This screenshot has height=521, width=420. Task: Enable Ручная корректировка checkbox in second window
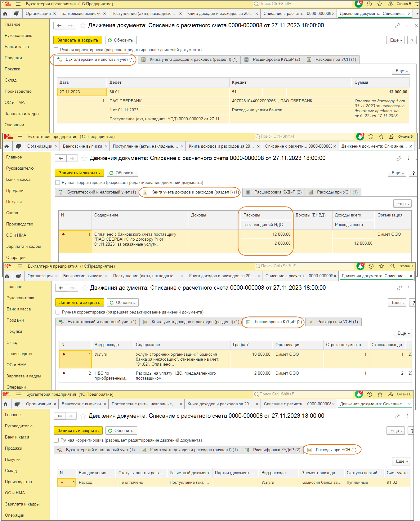point(58,183)
